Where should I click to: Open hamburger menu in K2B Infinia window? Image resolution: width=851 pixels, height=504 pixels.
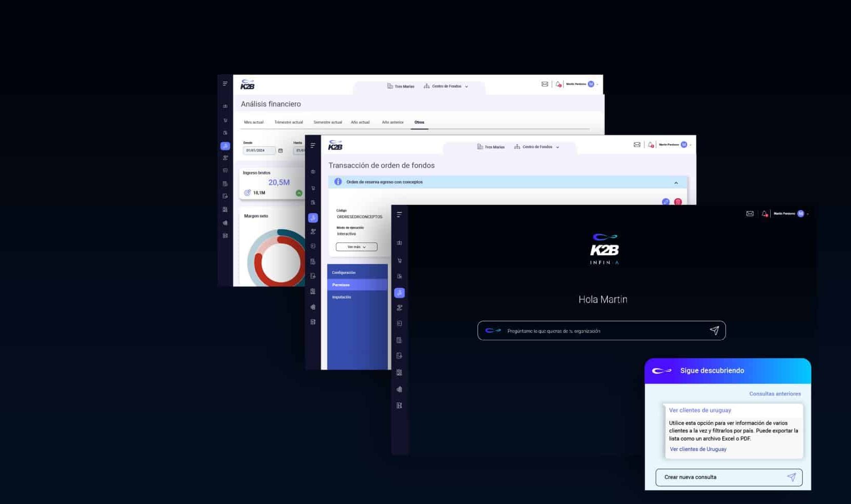click(399, 214)
